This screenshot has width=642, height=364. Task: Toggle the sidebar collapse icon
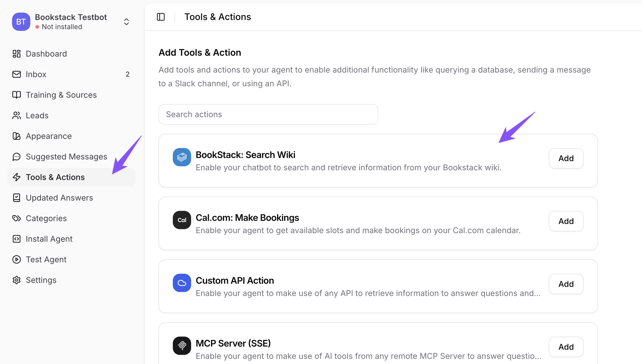point(161,17)
